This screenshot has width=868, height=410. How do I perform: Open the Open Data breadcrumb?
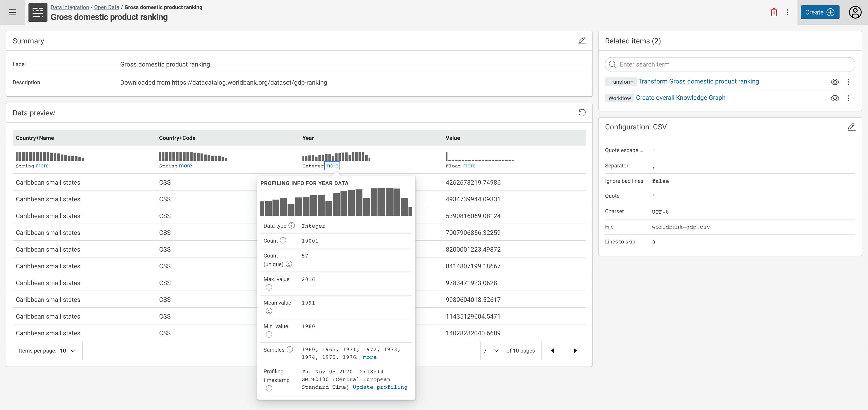[x=106, y=7]
